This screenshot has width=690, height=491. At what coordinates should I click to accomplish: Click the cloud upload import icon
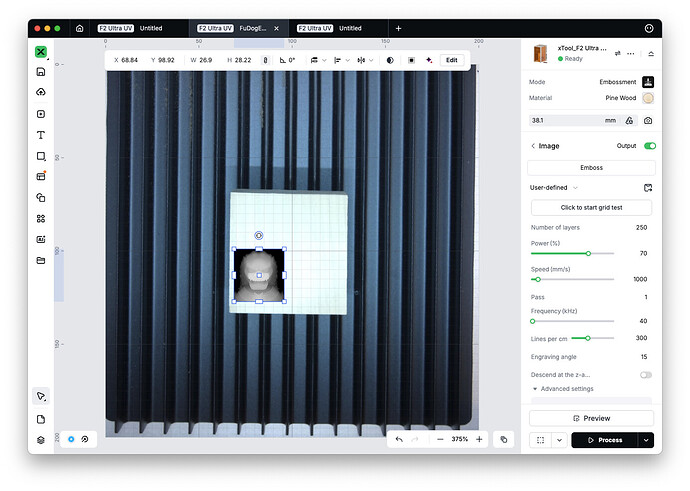pos(41,93)
